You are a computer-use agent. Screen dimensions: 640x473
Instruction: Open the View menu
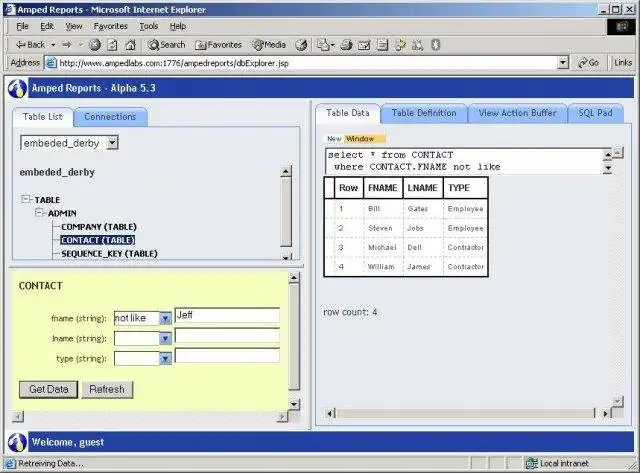click(x=74, y=27)
